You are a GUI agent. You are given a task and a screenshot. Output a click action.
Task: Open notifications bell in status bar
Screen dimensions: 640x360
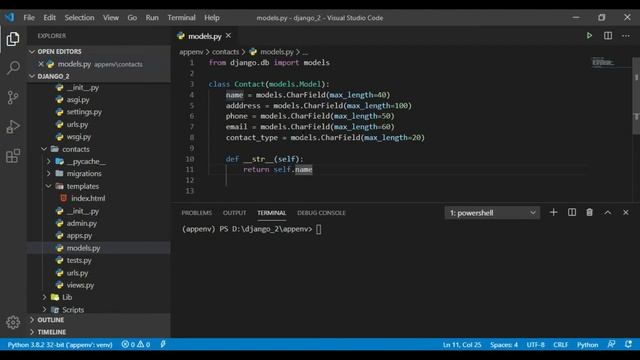coord(629,345)
